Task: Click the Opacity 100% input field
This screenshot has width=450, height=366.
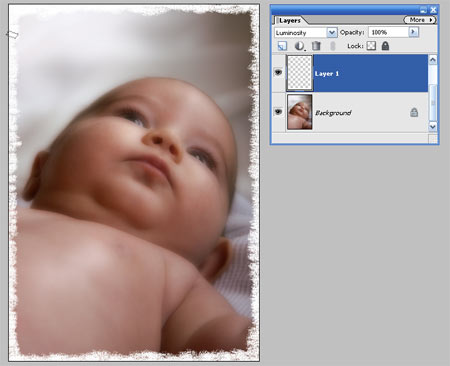Action: (388, 32)
